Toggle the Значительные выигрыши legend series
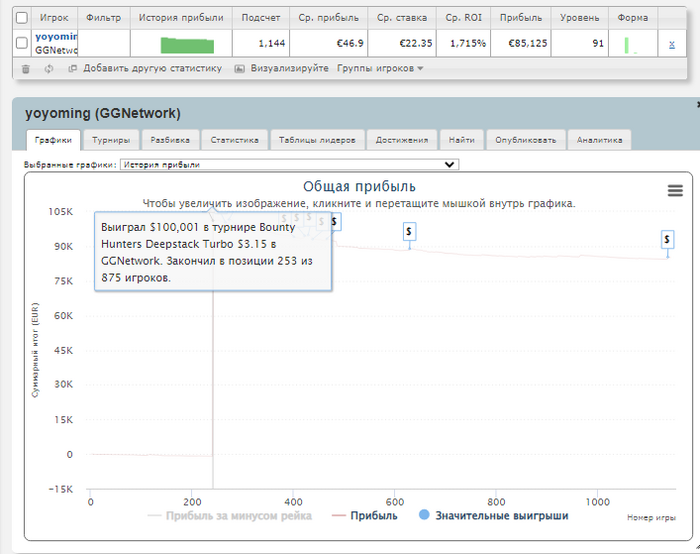Viewport: 700px width, 554px height. click(494, 516)
